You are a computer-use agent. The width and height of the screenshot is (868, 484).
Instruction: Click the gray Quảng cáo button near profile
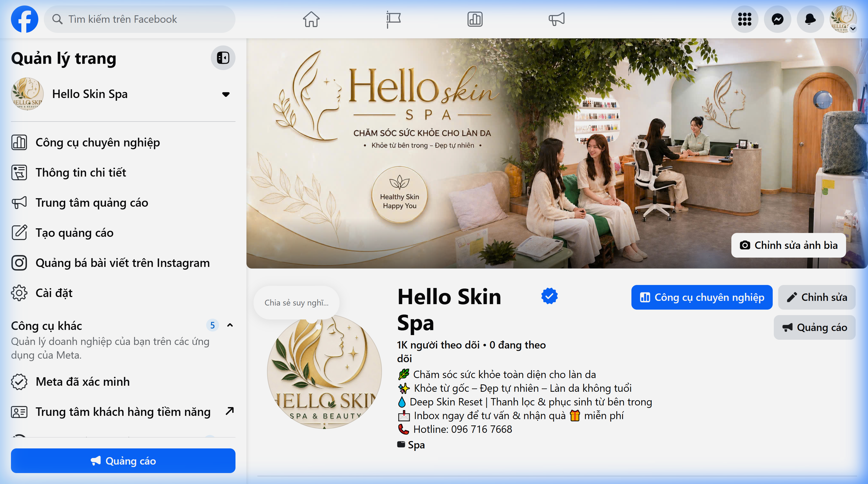815,327
